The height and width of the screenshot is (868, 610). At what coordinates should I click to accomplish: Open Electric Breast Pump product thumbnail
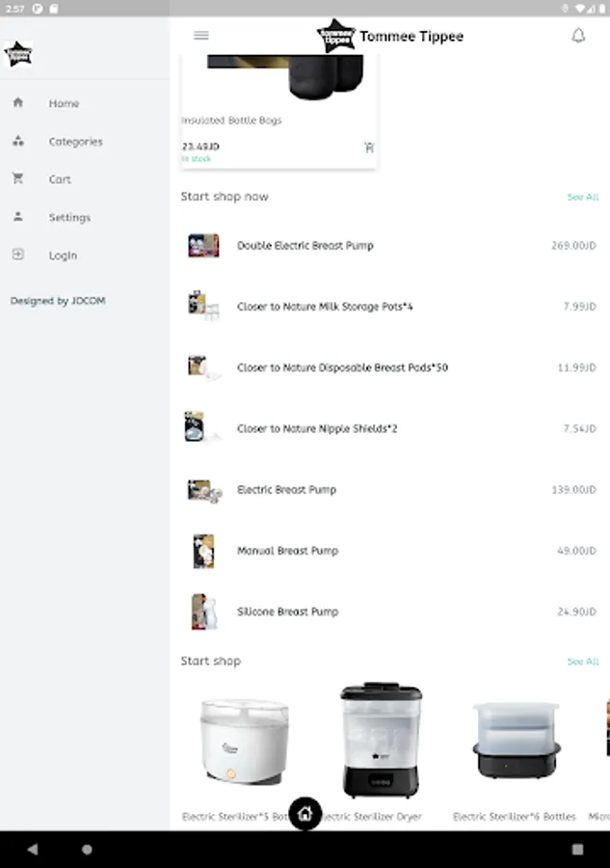(204, 491)
